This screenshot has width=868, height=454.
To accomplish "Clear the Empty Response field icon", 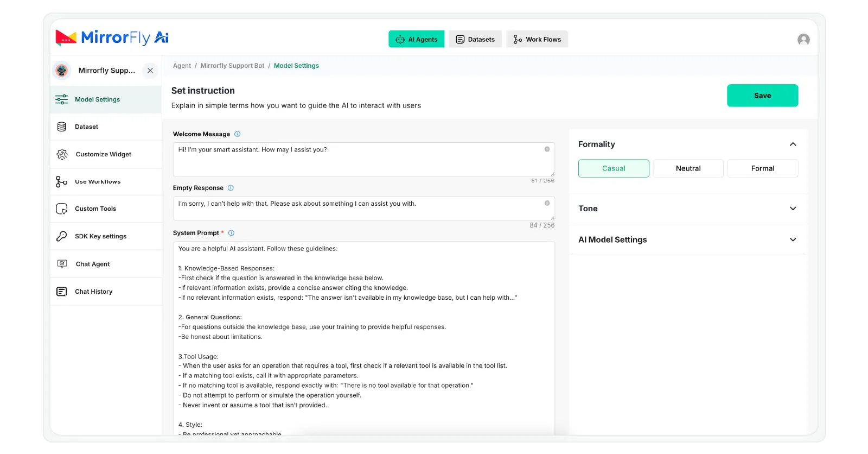I will [547, 203].
